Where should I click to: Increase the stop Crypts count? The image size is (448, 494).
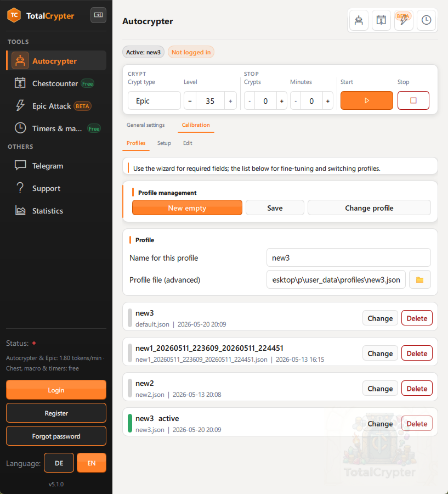tap(282, 101)
